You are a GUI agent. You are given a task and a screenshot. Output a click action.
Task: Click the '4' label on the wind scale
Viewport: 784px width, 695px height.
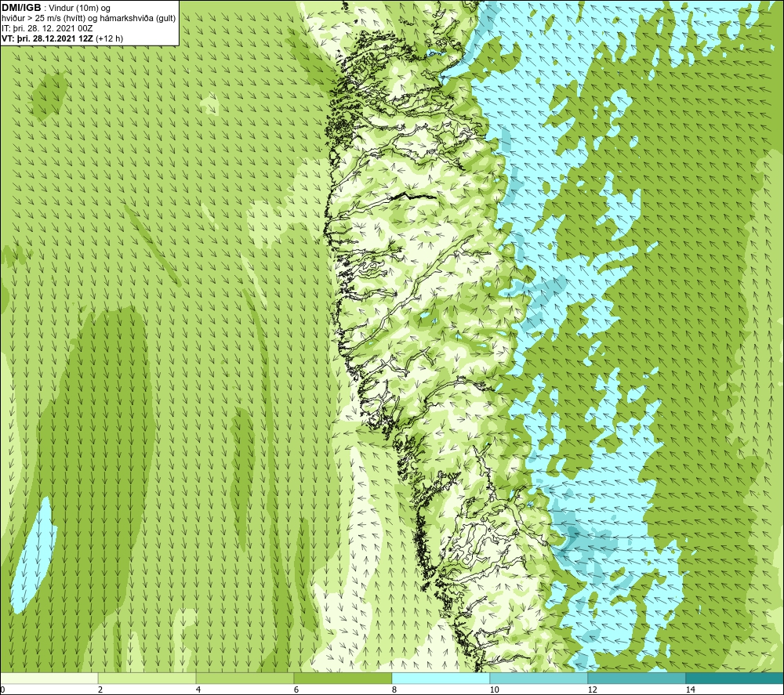198,690
